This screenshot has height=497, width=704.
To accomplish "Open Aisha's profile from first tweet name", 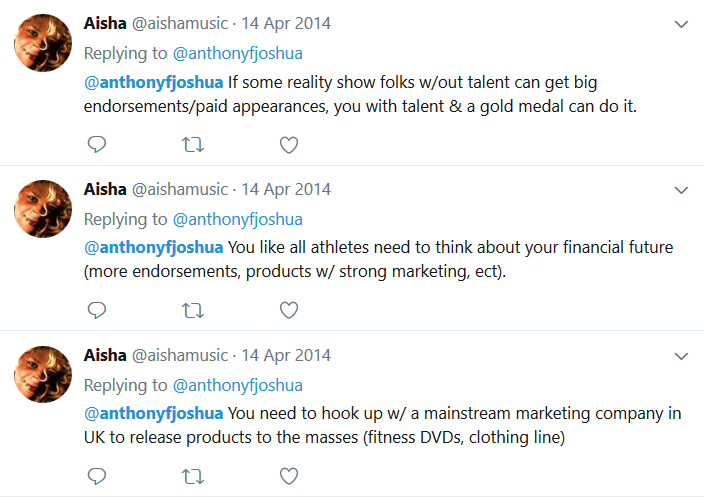I will 105,24.
